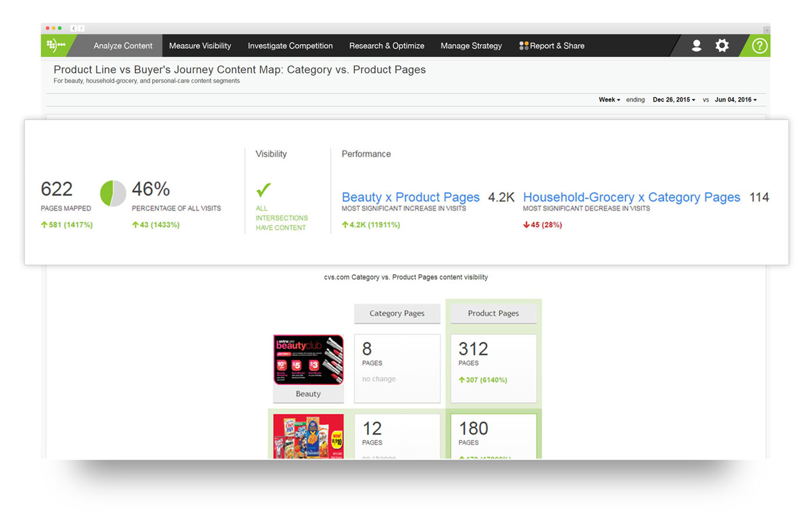Click the Beauty row label
The height and width of the screenshot is (530, 812).
point(309,394)
